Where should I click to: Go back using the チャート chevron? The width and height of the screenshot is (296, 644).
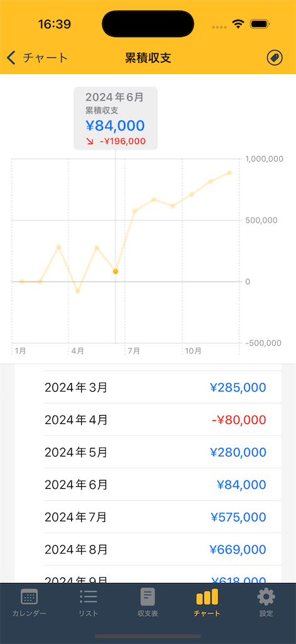coord(11,58)
